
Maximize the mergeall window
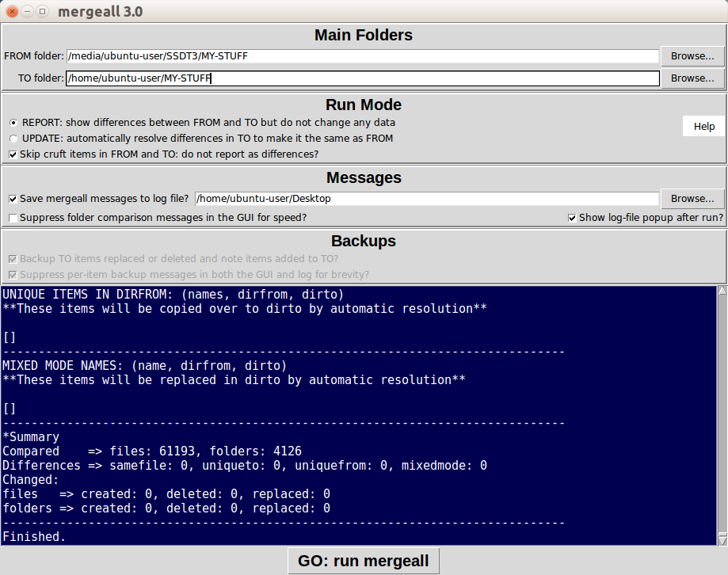42,12
